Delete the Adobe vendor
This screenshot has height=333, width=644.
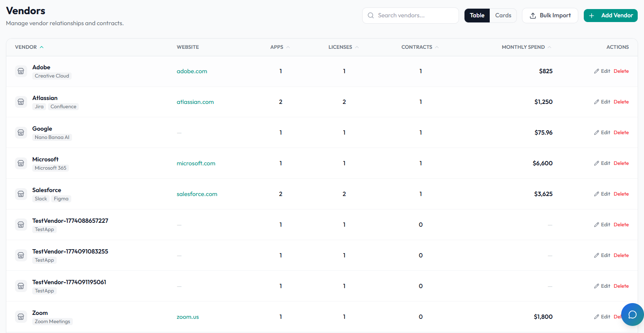[621, 71]
